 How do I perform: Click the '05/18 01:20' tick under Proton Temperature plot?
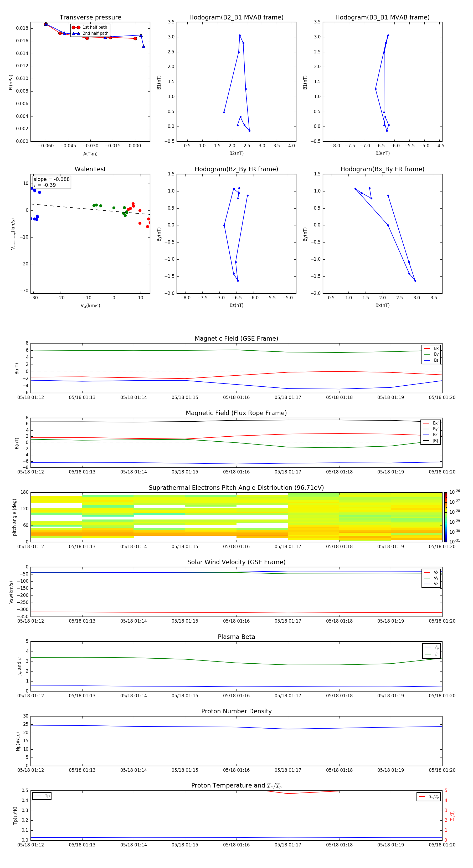point(442,845)
